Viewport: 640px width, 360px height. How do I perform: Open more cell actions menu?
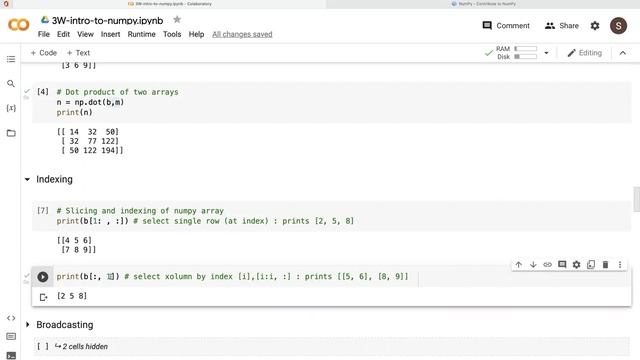pos(620,264)
